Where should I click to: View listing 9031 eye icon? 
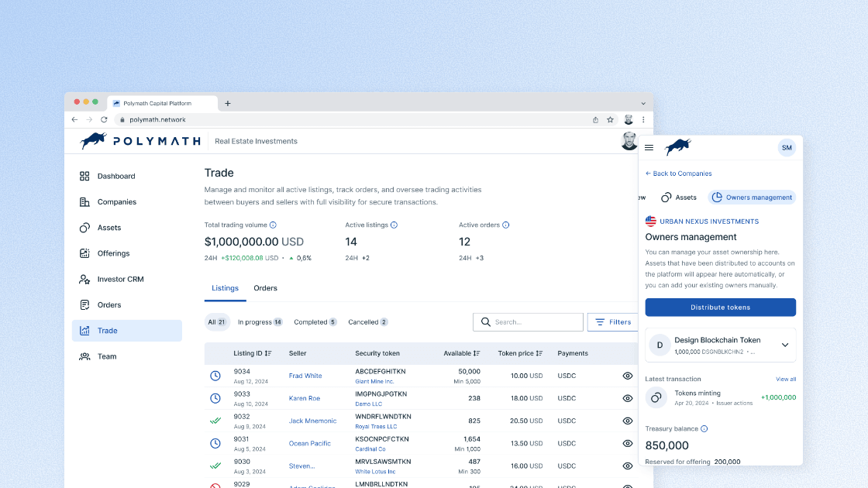[x=627, y=443]
